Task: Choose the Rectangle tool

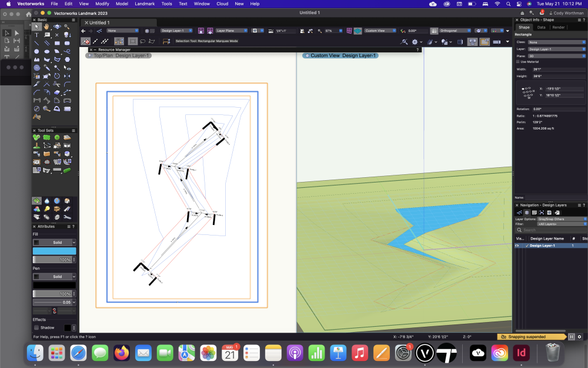Action: point(58,43)
